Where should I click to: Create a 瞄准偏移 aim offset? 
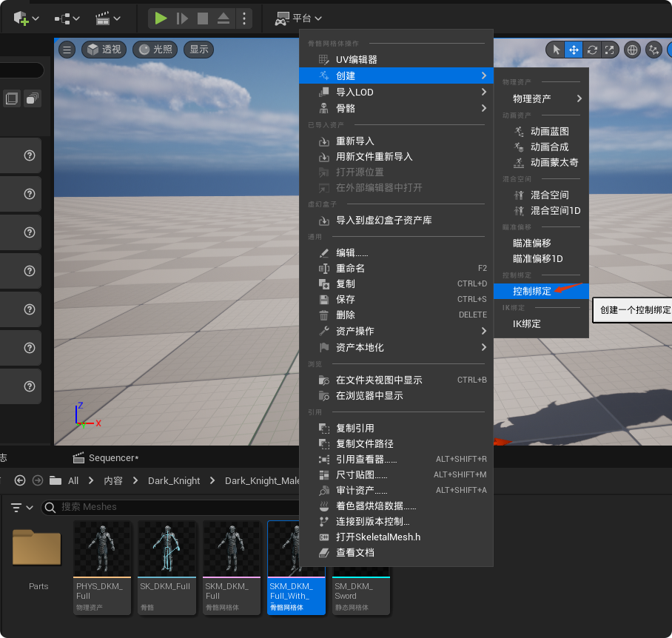click(x=541, y=243)
